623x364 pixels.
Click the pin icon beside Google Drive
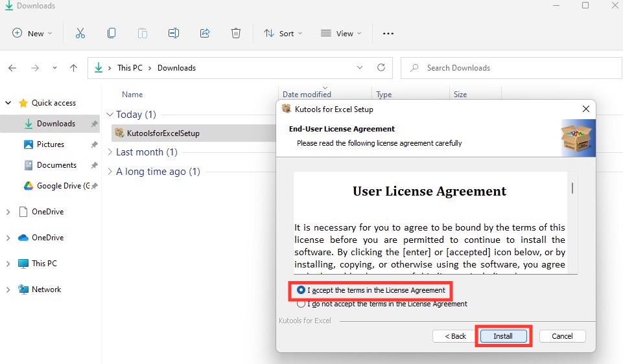[95, 186]
